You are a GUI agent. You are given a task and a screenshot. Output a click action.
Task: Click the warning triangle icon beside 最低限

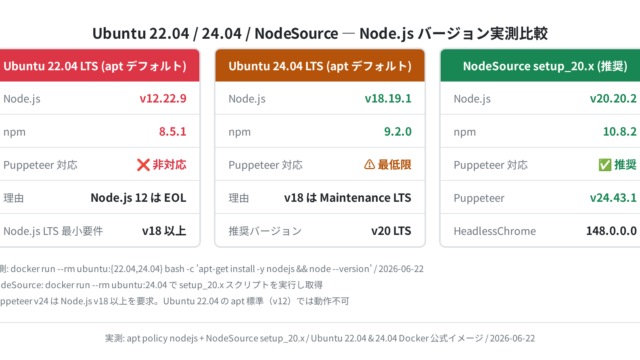pyautogui.click(x=369, y=164)
